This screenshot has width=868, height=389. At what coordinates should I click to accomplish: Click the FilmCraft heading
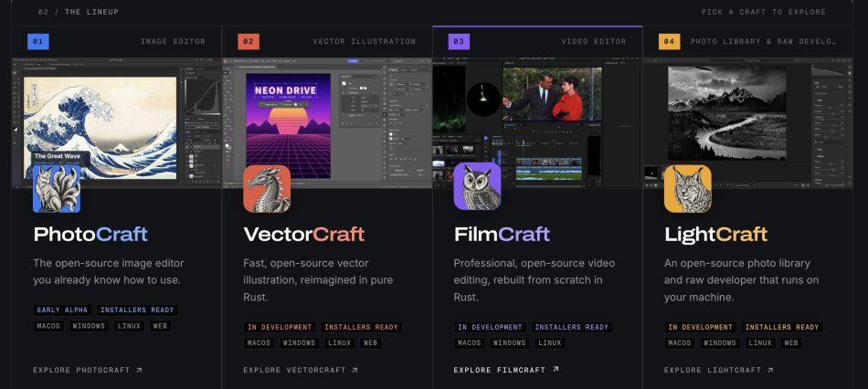click(x=502, y=235)
